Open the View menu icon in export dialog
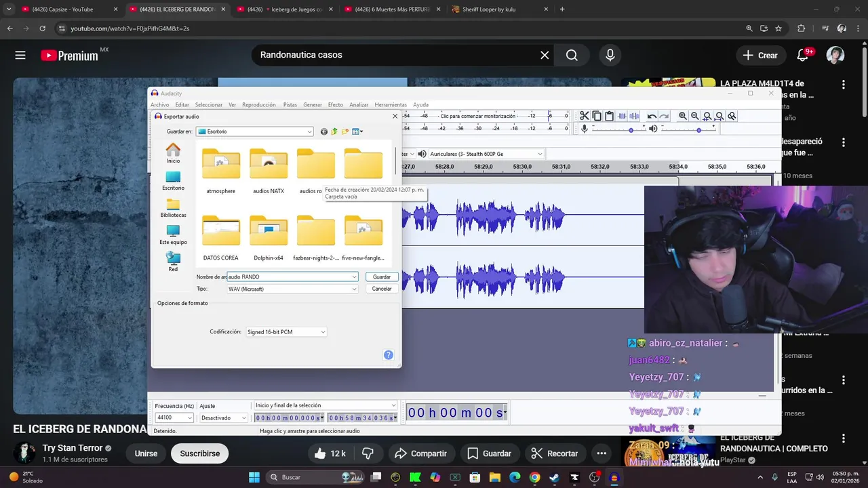 click(x=357, y=131)
